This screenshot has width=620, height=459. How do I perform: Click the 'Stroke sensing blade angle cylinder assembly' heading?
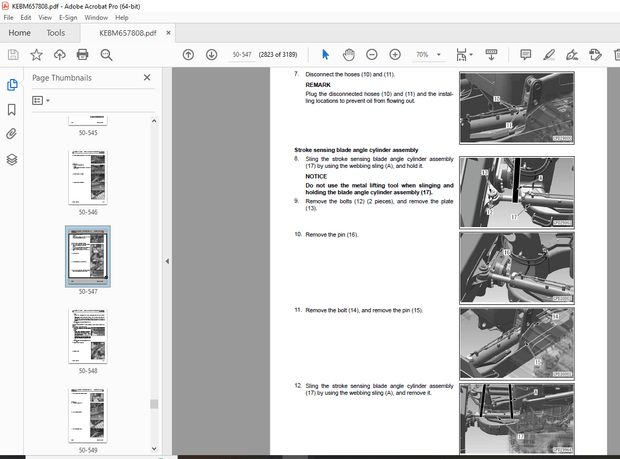coord(356,150)
